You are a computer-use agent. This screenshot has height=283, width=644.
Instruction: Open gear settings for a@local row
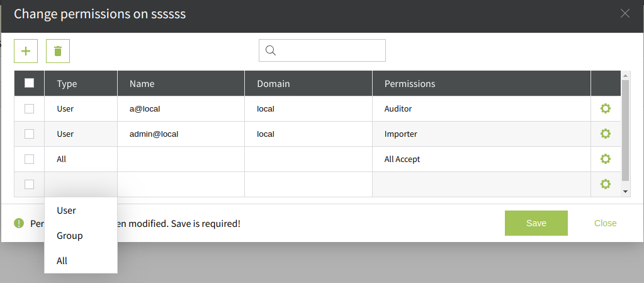[x=606, y=108]
